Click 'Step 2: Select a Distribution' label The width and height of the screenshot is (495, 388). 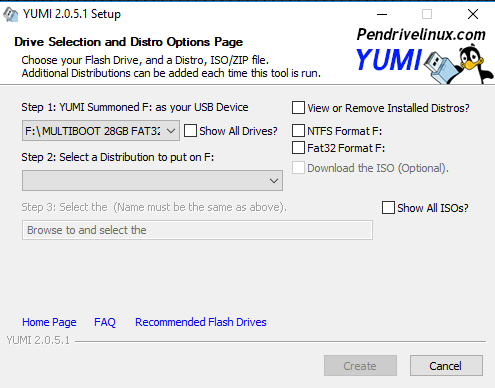(118, 157)
